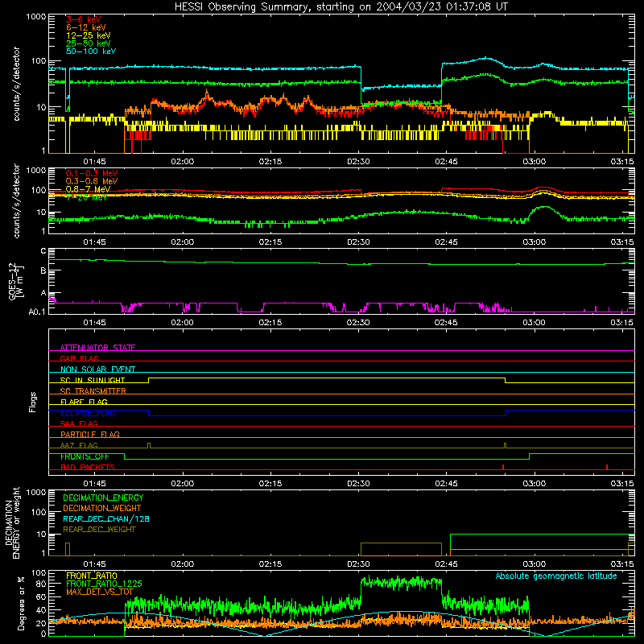Click the Degrees or % axis title
The image size is (644, 644).
pos(21,603)
